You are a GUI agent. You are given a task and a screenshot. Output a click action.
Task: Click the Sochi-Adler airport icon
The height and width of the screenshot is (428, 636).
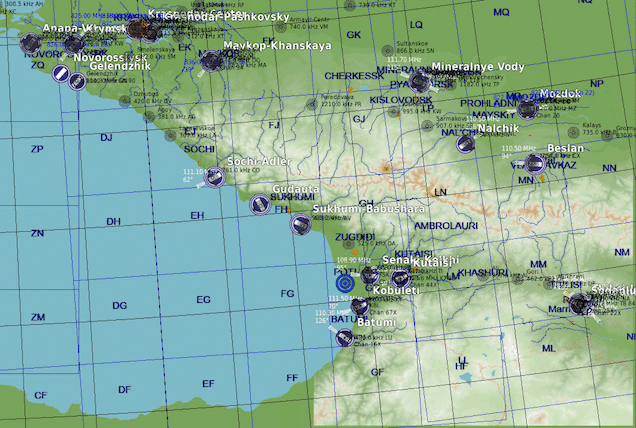[x=215, y=176]
